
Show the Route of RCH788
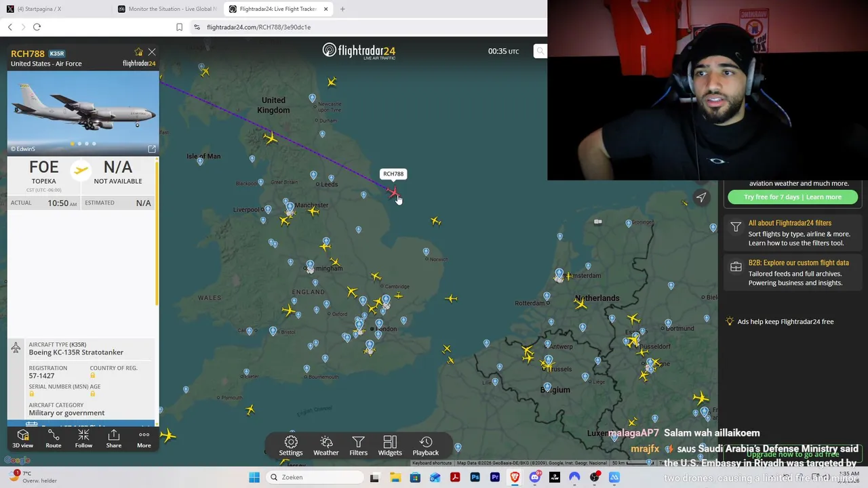pos(53,439)
